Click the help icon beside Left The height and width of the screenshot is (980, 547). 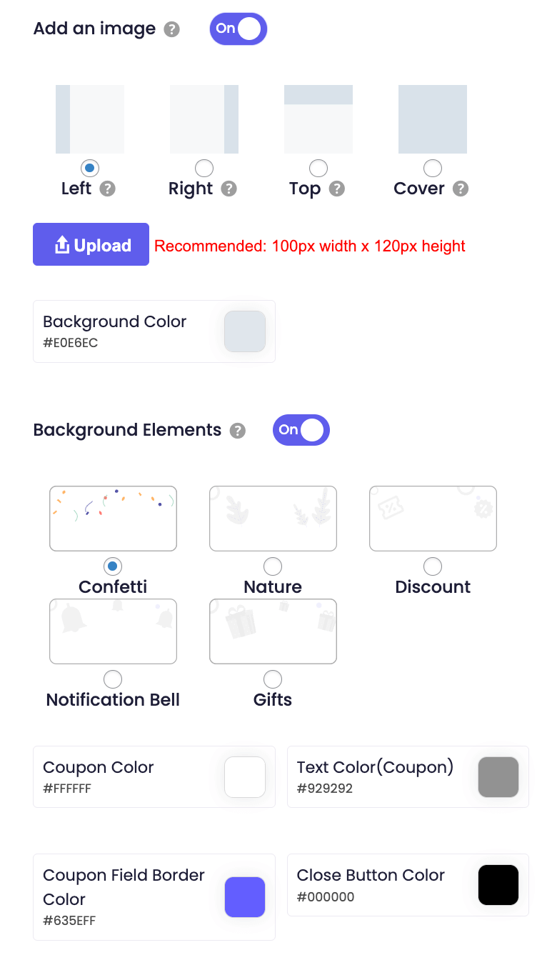point(107,189)
